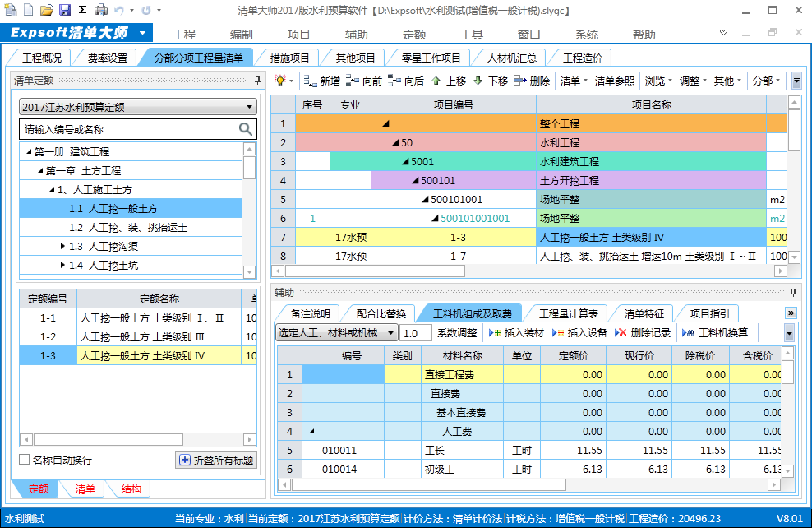The image size is (812, 528).
Task: Click the 删除 delete row icon
Action: click(x=519, y=81)
